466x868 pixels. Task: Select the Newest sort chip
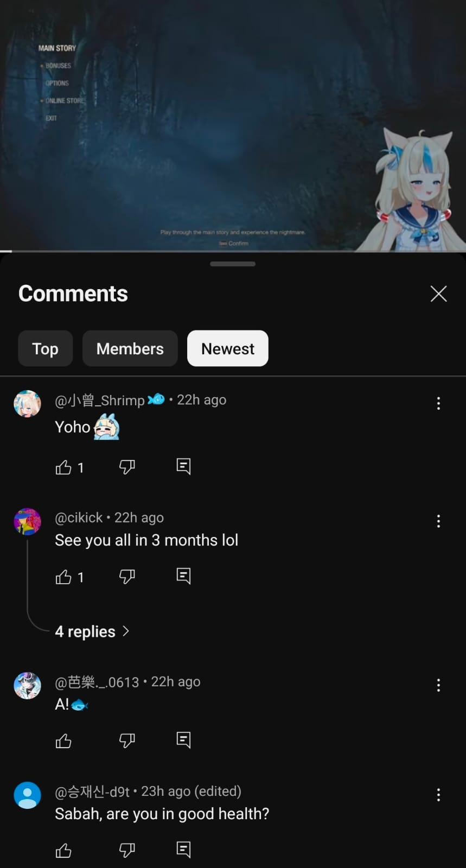click(228, 348)
